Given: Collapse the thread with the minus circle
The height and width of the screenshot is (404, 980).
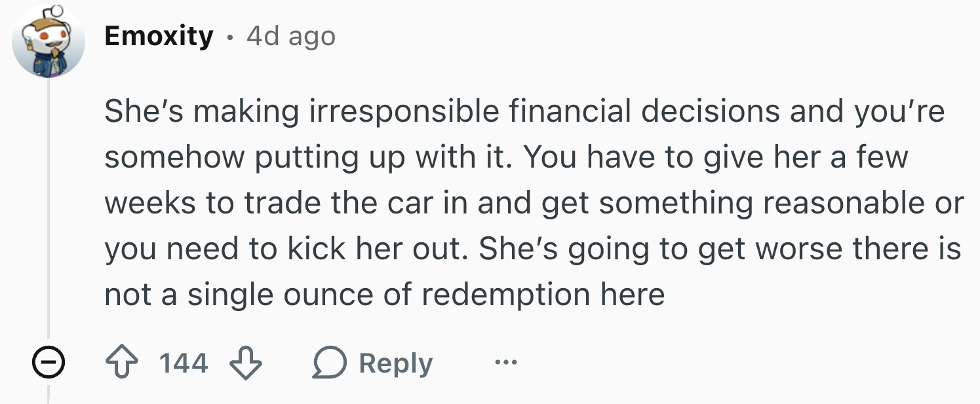Looking at the screenshot, I should [x=49, y=363].
